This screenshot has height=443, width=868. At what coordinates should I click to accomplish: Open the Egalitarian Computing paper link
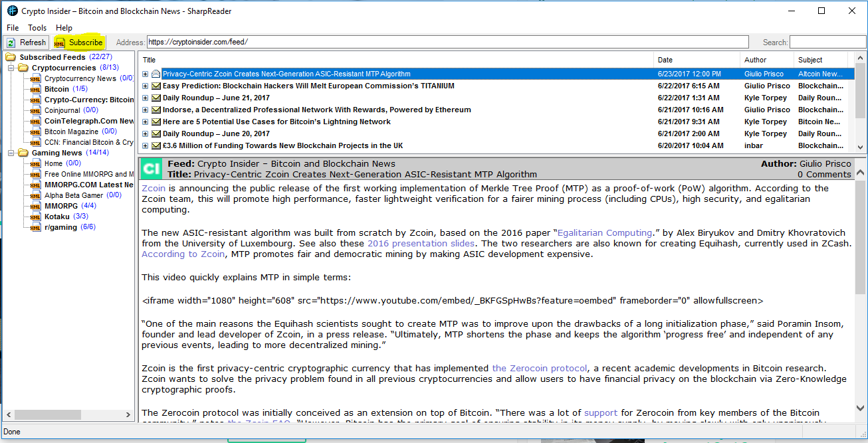click(x=605, y=232)
